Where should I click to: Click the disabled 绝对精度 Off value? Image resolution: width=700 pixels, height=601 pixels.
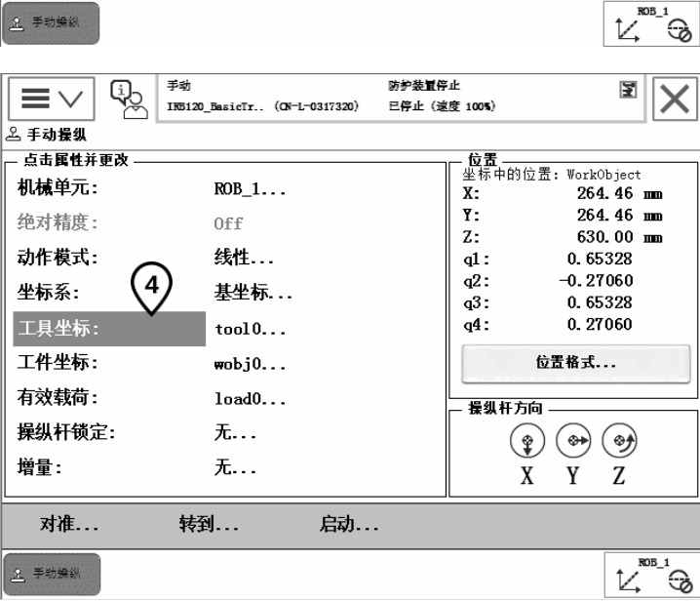click(228, 223)
